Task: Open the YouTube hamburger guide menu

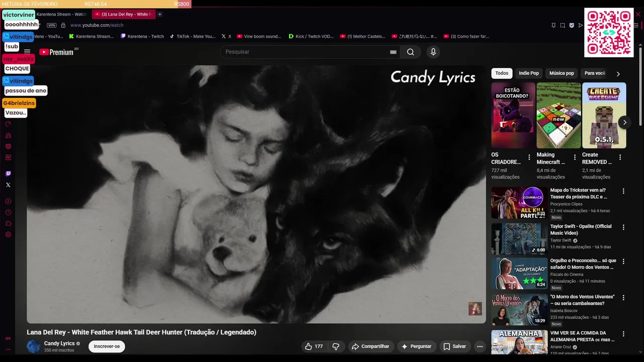Action: pyautogui.click(x=27, y=51)
